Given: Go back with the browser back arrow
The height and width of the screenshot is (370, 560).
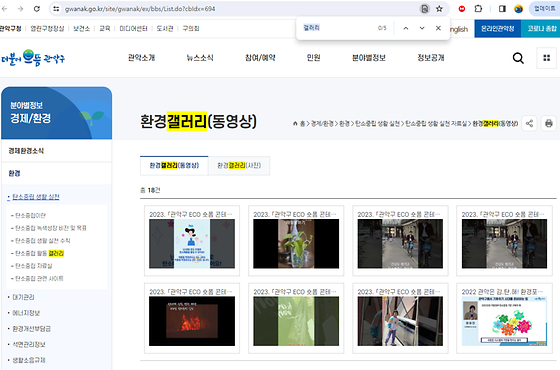Looking at the screenshot, I should (x=4, y=9).
